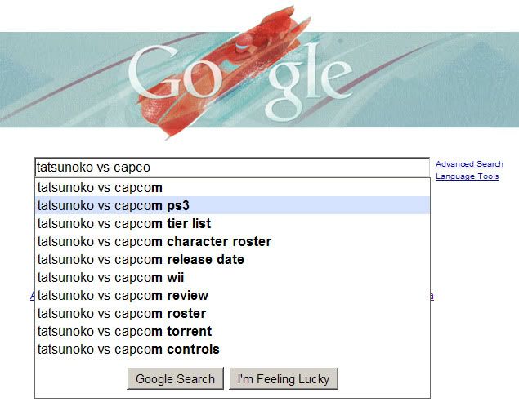Screen dimensions: 519x420
Task: Choose the 'tatsunoko vs capcom release date' suggestion
Action: (x=141, y=259)
